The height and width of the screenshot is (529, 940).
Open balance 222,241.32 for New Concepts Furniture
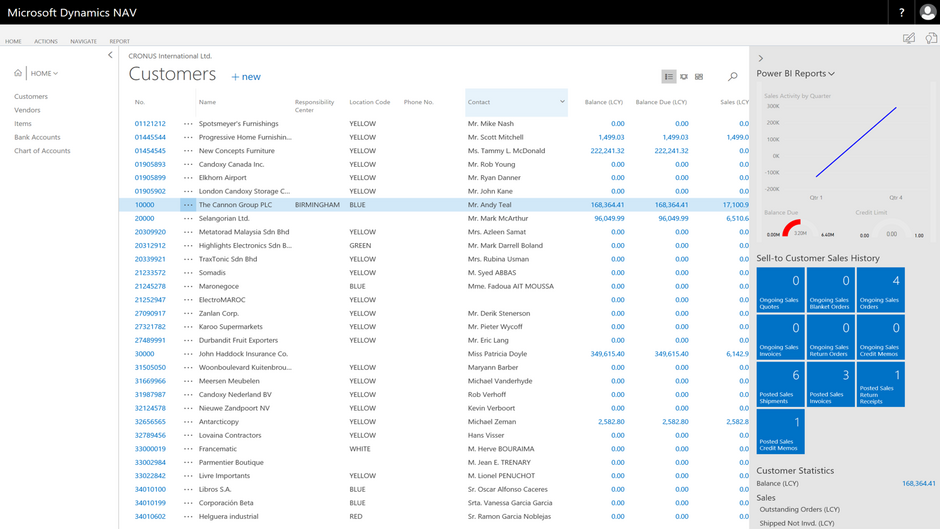pos(607,151)
